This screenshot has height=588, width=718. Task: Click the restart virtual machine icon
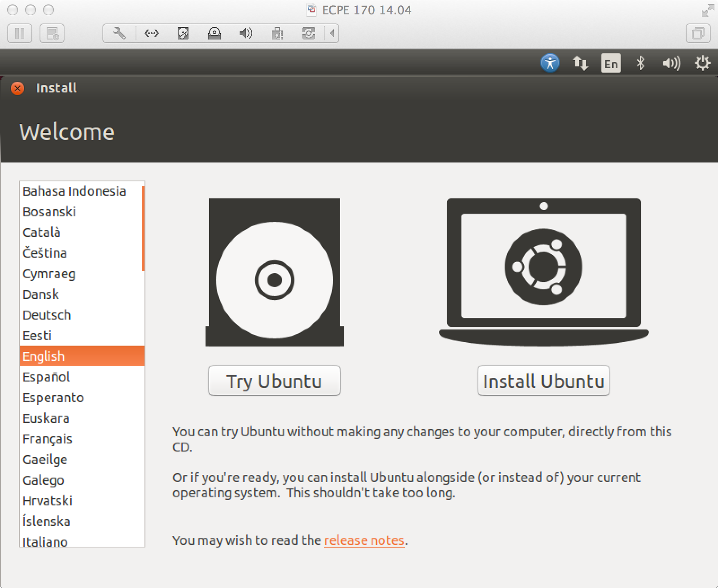click(x=309, y=33)
